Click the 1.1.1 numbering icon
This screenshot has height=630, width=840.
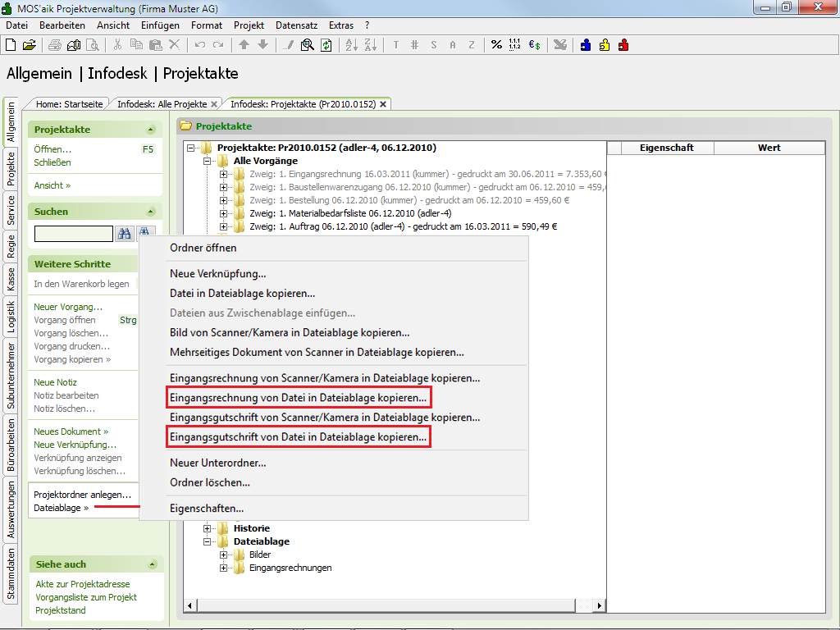point(515,45)
